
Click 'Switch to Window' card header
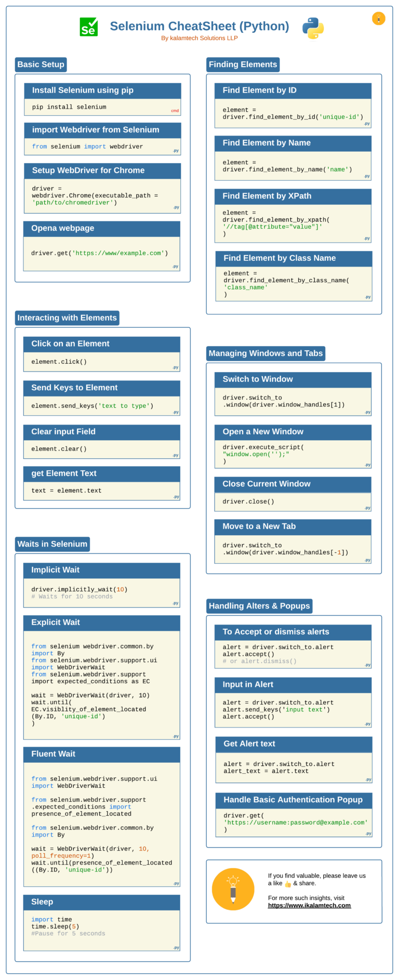click(x=294, y=380)
